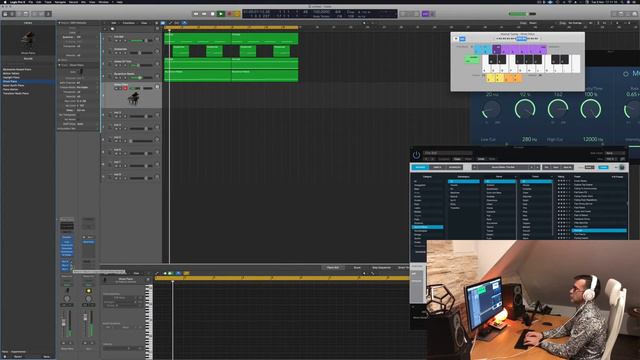Open the Editors scissors button in control bar
Viewport: 640px width, 360px height.
[x=48, y=14]
